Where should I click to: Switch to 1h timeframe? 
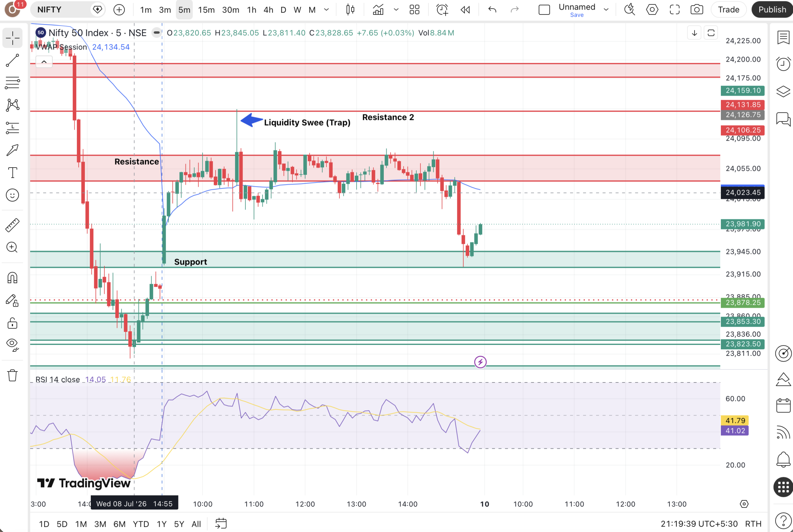[252, 10]
